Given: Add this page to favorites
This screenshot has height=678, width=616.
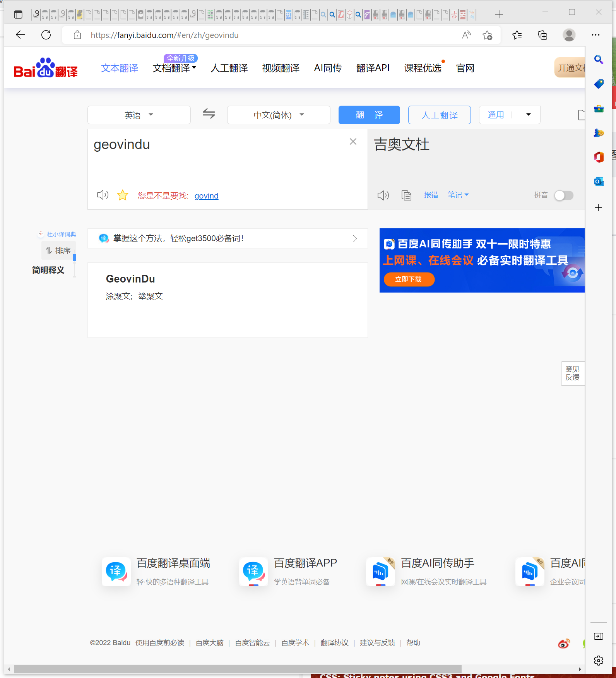Looking at the screenshot, I should tap(487, 35).
